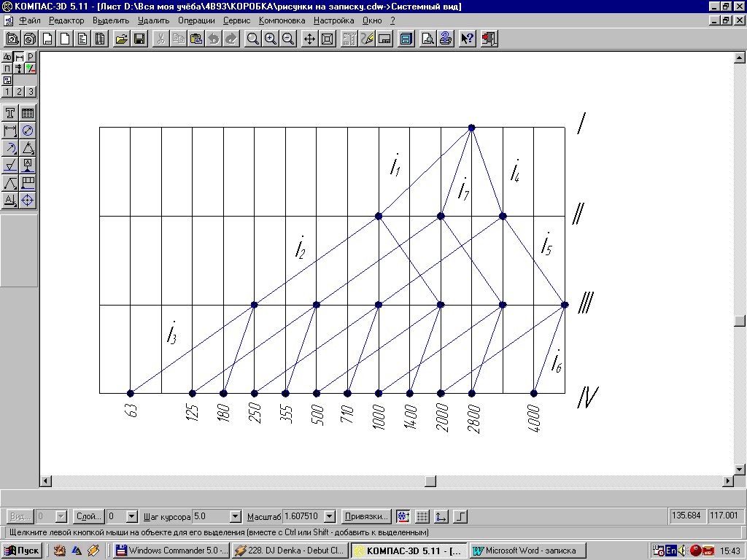Select the leader line tool
Viewport: 747px width, 560px height.
tap(10, 183)
